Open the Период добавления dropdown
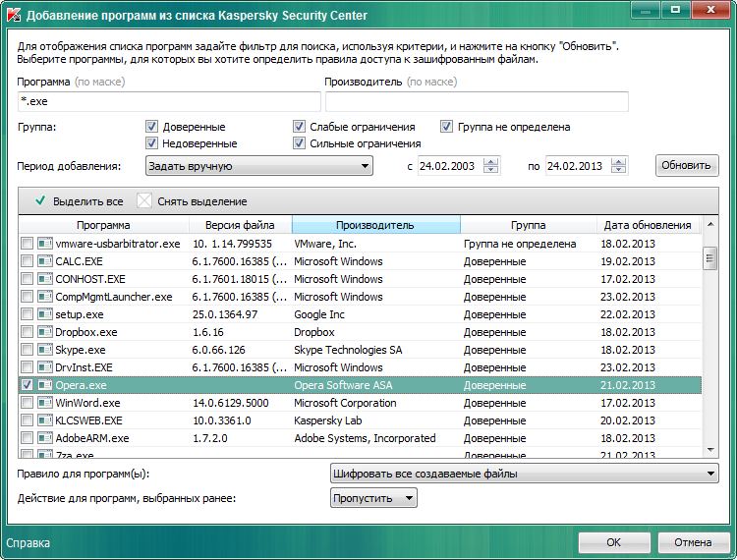The width and height of the screenshot is (737, 560). (x=258, y=166)
